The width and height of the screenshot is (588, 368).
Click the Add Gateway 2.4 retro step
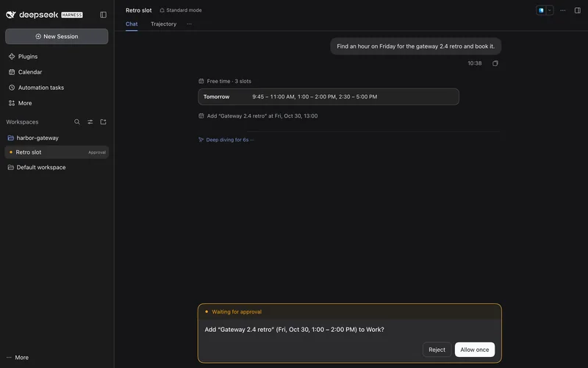[262, 116]
